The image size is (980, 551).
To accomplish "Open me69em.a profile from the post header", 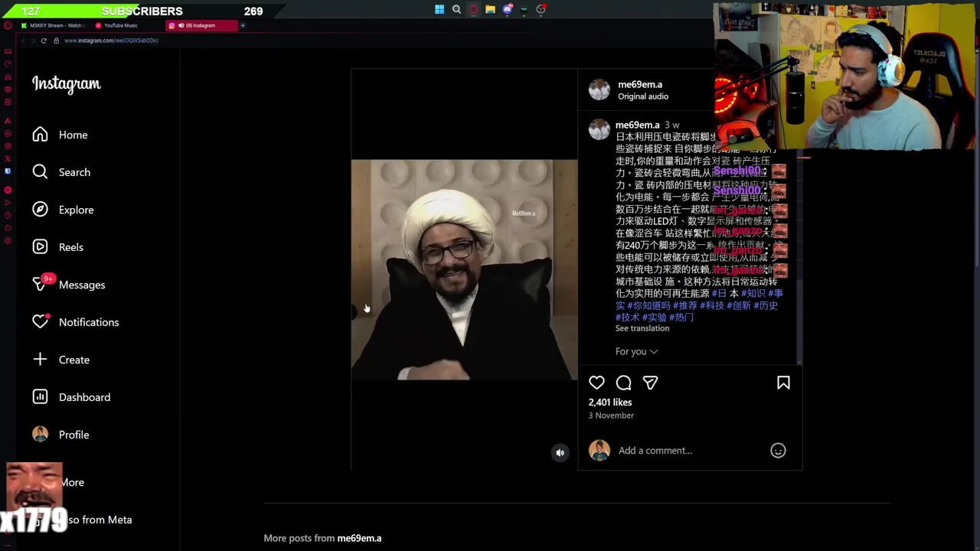I will point(640,84).
